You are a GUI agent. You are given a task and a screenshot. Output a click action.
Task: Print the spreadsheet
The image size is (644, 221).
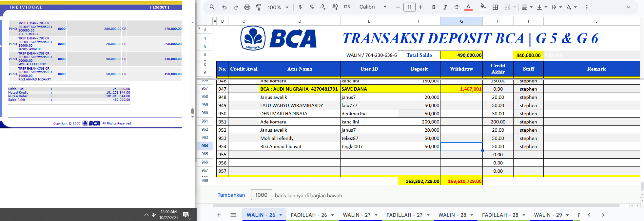(x=247, y=7)
